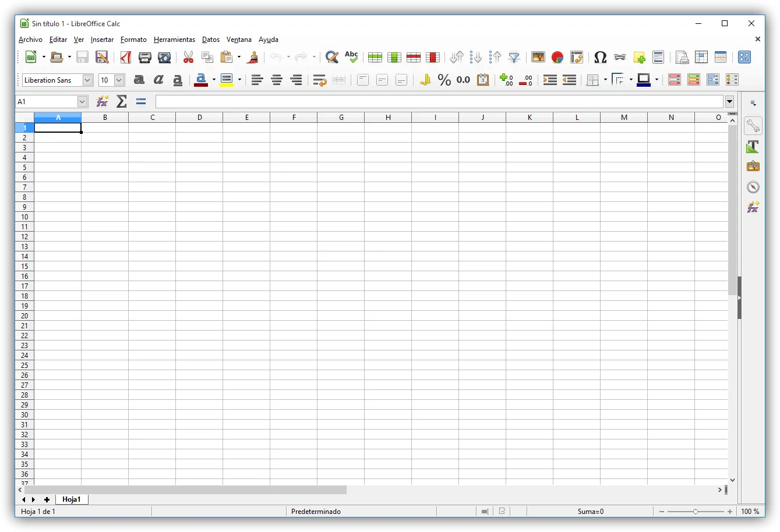Add a decimal place icon
The width and height of the screenshot is (780, 532).
[x=506, y=80]
